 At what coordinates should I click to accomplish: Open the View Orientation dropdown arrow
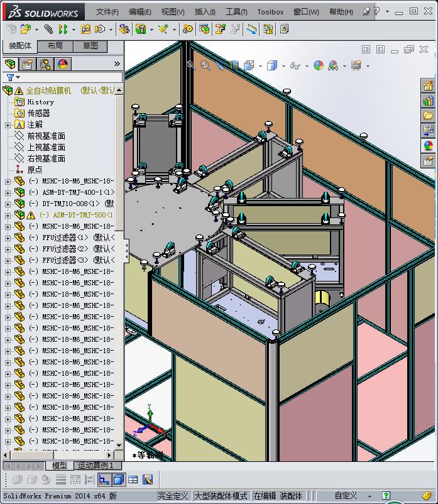point(260,67)
